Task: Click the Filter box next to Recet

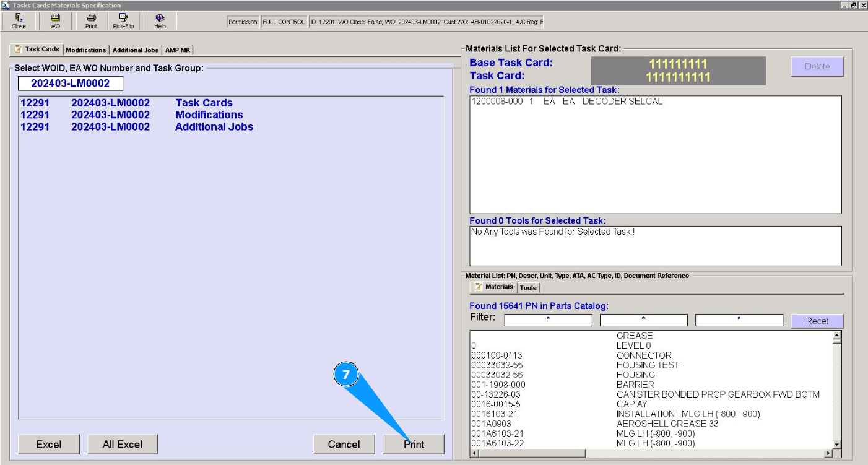Action: (x=739, y=320)
